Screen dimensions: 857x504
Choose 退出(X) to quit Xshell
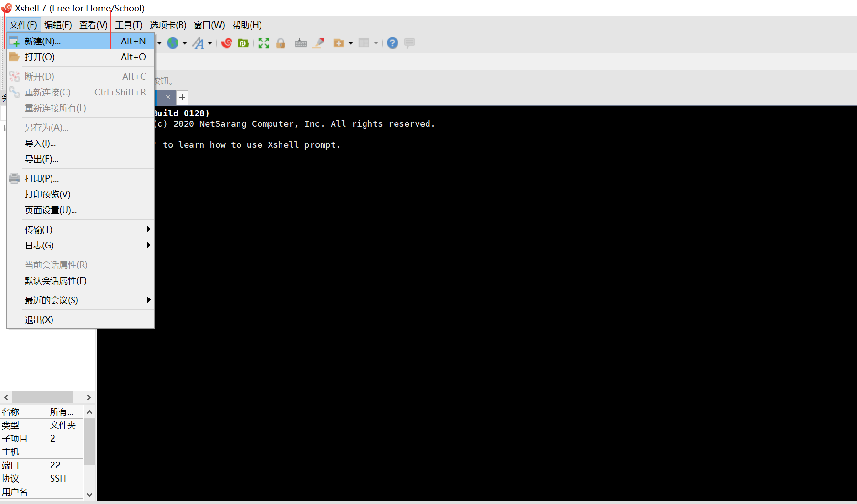pos(80,319)
